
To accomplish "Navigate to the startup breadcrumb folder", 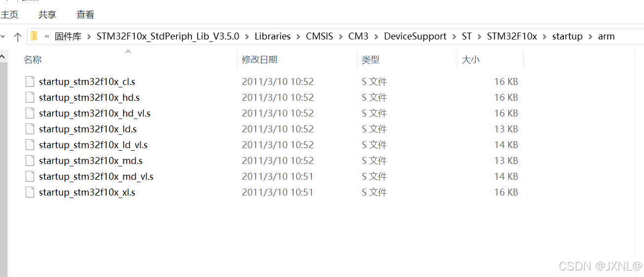I will tap(567, 37).
